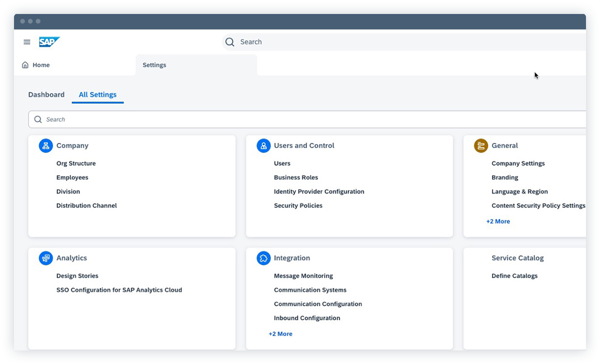Open Identity Provider Configuration

[x=319, y=191]
